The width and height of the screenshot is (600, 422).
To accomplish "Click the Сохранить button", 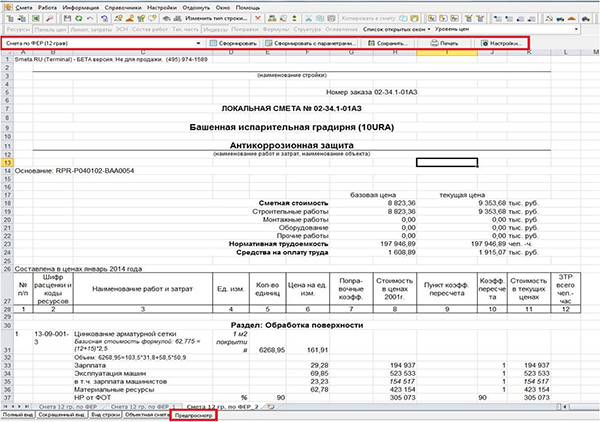I will pos(388,43).
